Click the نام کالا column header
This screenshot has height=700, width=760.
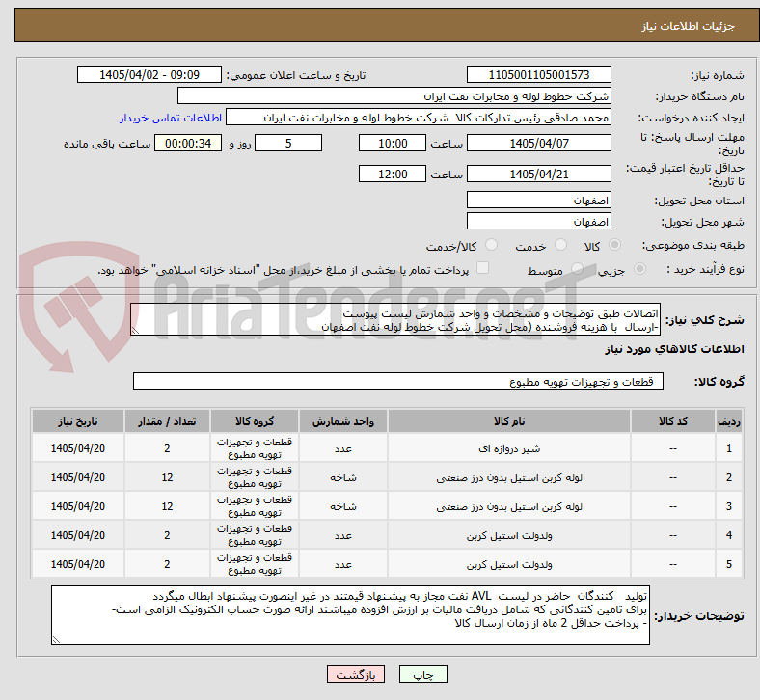509,421
